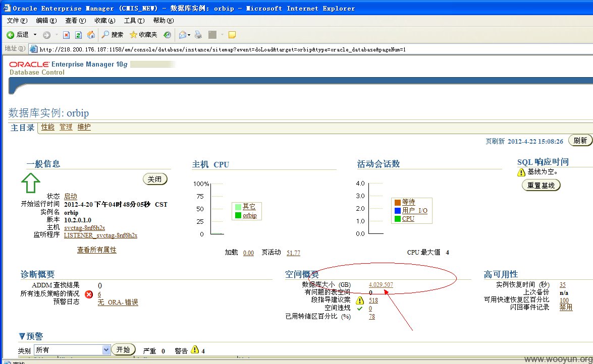Open the 启动 status link
Image resolution: width=593 pixels, height=364 pixels.
pos(70,196)
